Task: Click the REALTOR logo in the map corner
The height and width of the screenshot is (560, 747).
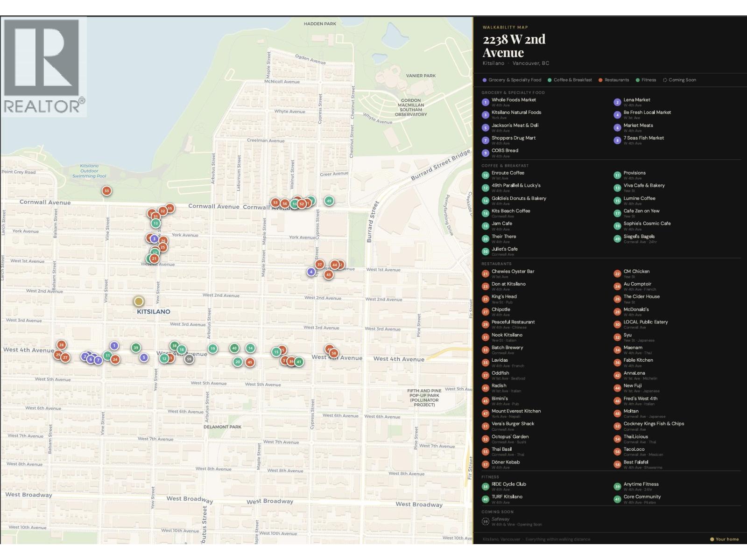Action: pyautogui.click(x=43, y=66)
